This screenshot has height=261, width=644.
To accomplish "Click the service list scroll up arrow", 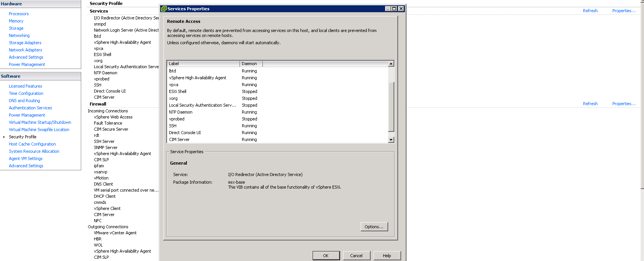I will click(x=391, y=64).
